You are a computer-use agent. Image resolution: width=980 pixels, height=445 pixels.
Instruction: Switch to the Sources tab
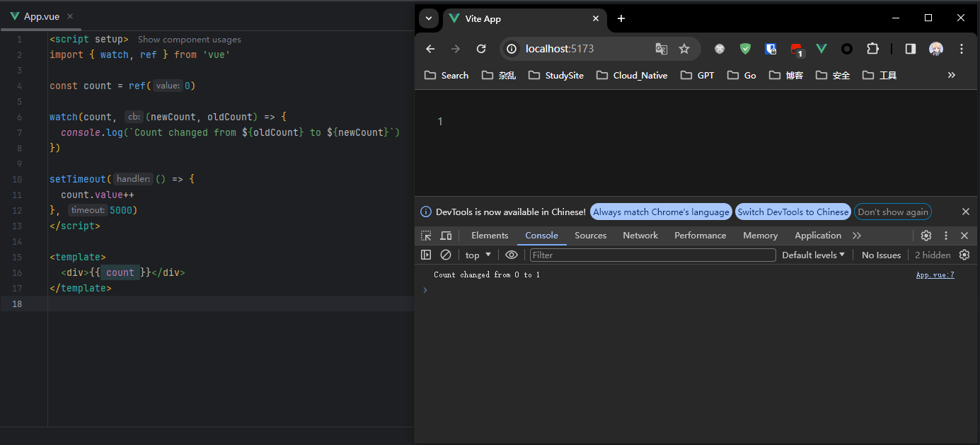[x=591, y=236]
